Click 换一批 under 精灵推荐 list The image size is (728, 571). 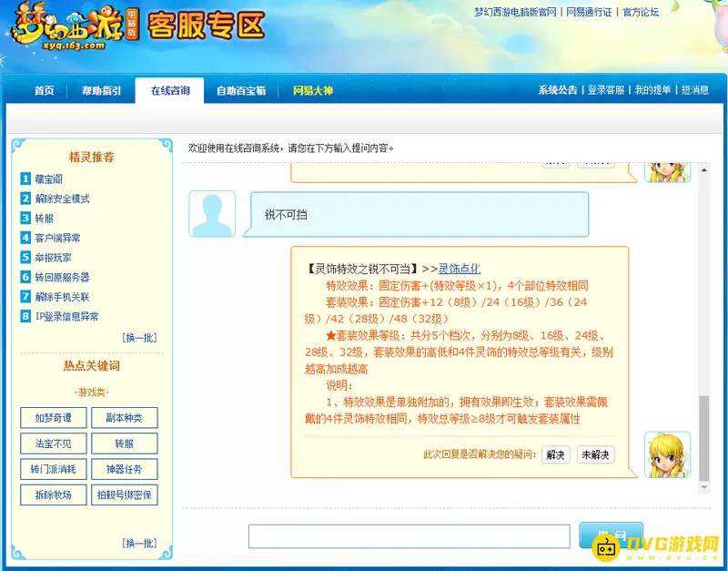[x=139, y=338]
